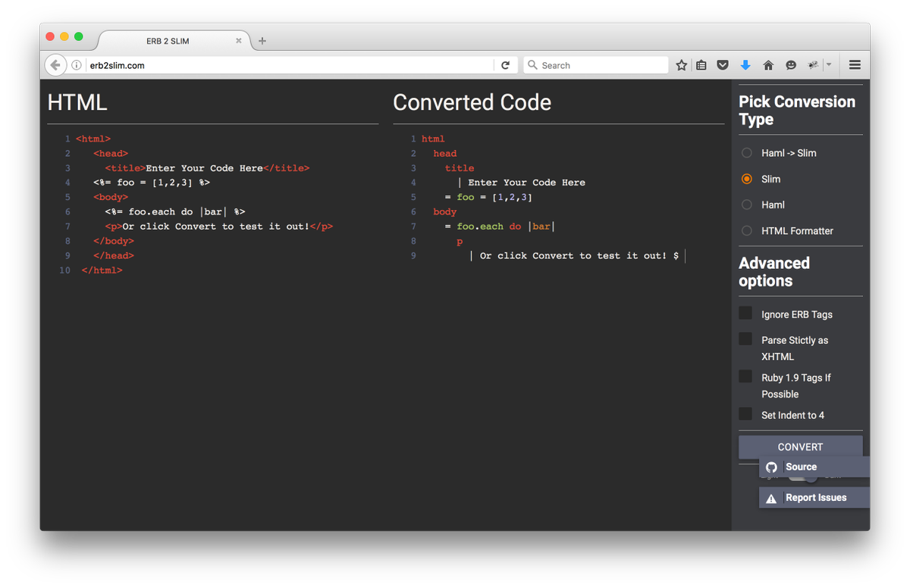
Task: Open the dropdown arrow beside the extension icon
Action: tap(830, 65)
